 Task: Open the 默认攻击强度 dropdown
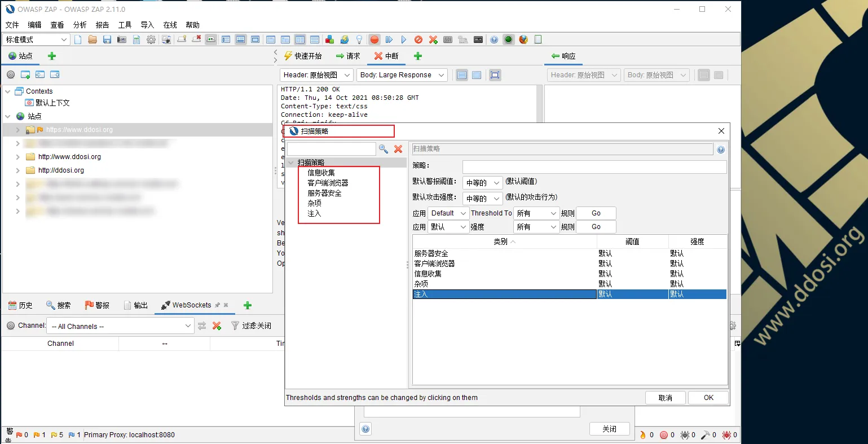tap(483, 199)
